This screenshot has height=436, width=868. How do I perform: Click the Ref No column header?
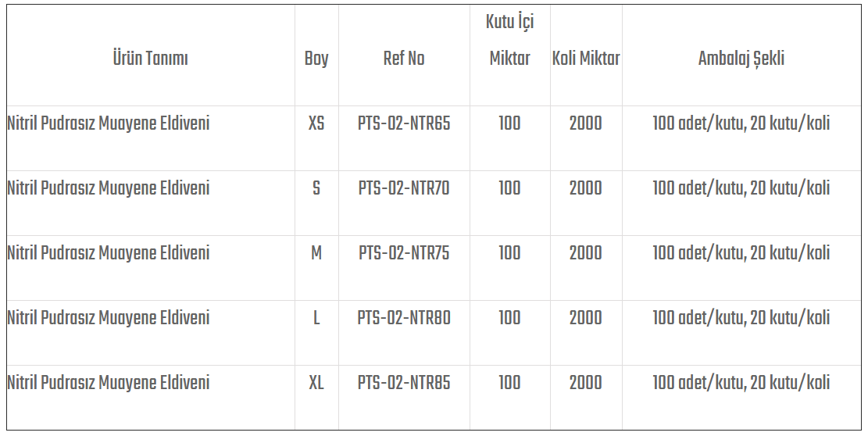(x=404, y=59)
